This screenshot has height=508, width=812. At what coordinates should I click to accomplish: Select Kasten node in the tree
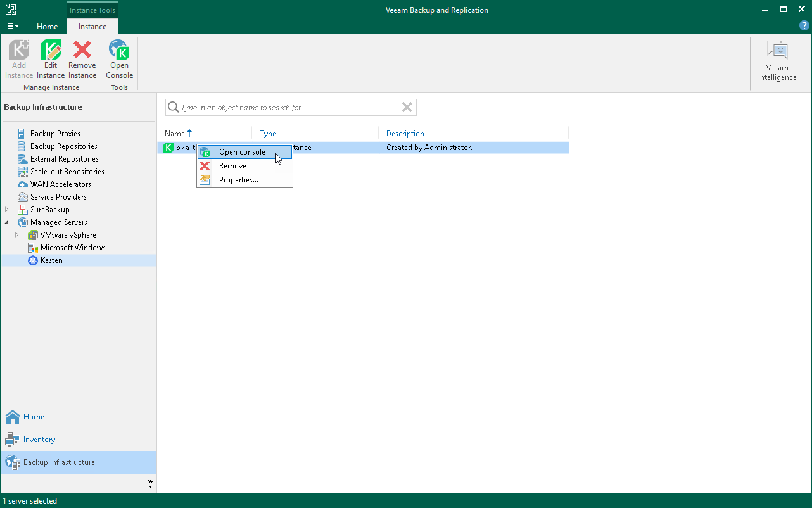pos(51,260)
